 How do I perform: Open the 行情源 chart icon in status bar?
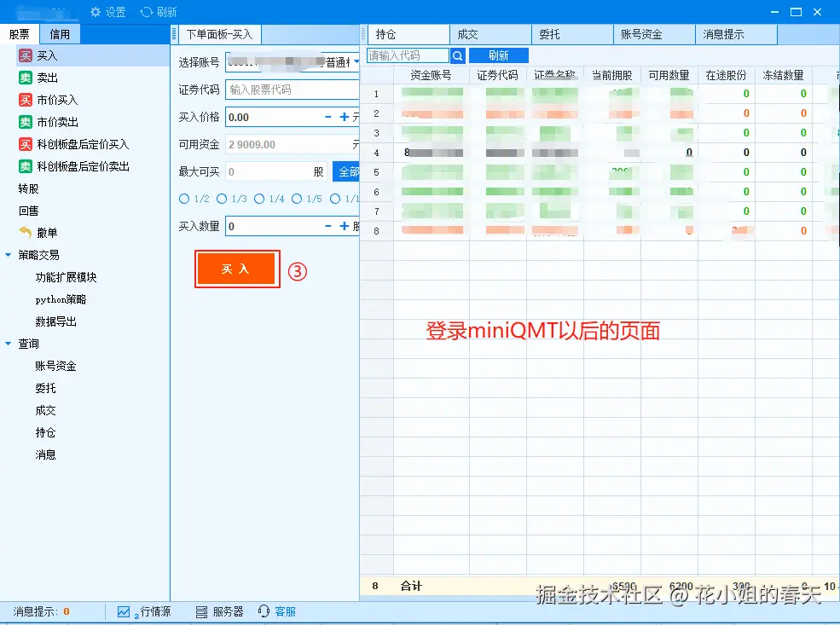click(123, 611)
